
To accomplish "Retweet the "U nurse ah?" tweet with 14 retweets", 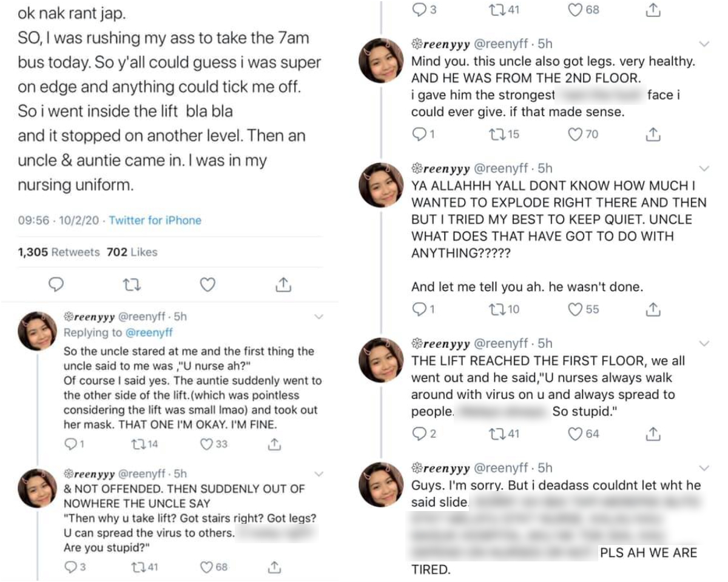I will (137, 444).
